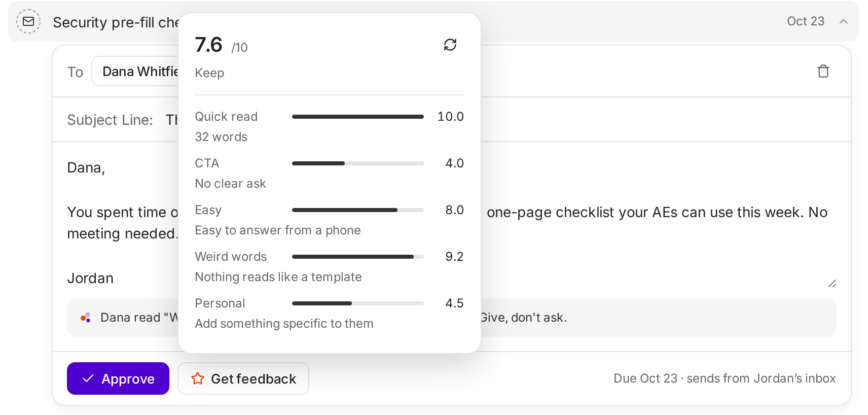Click Get feedback button
The width and height of the screenshot is (868, 415).
243,378
